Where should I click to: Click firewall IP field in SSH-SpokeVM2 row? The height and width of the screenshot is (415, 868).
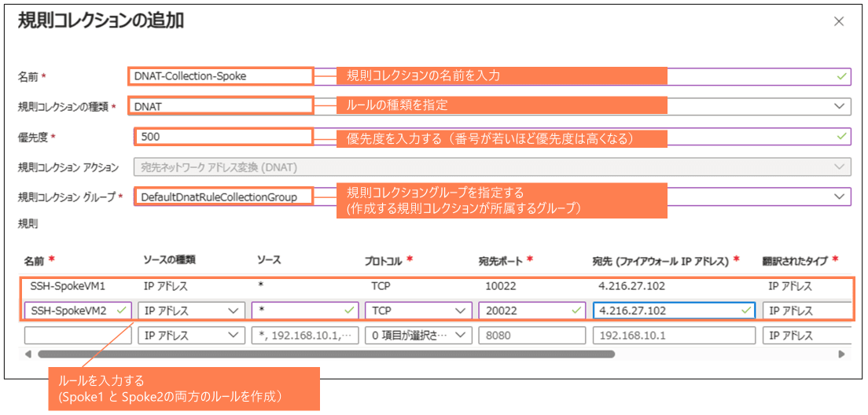(674, 311)
